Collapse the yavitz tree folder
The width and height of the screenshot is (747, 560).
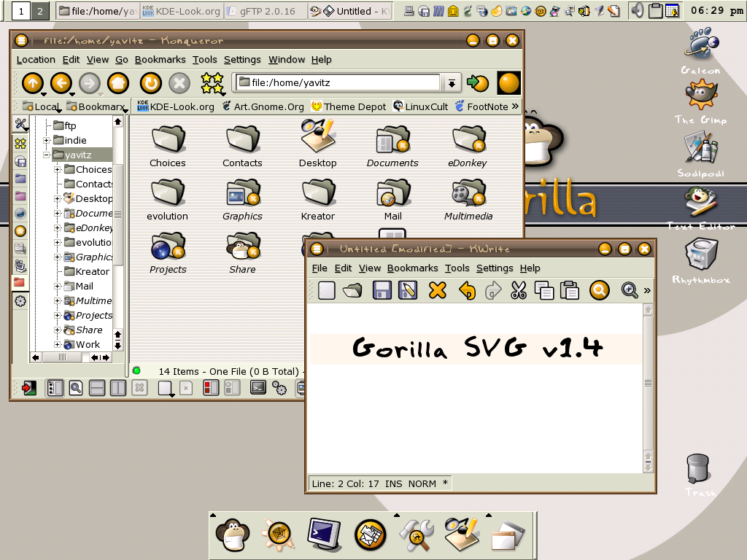(47, 155)
